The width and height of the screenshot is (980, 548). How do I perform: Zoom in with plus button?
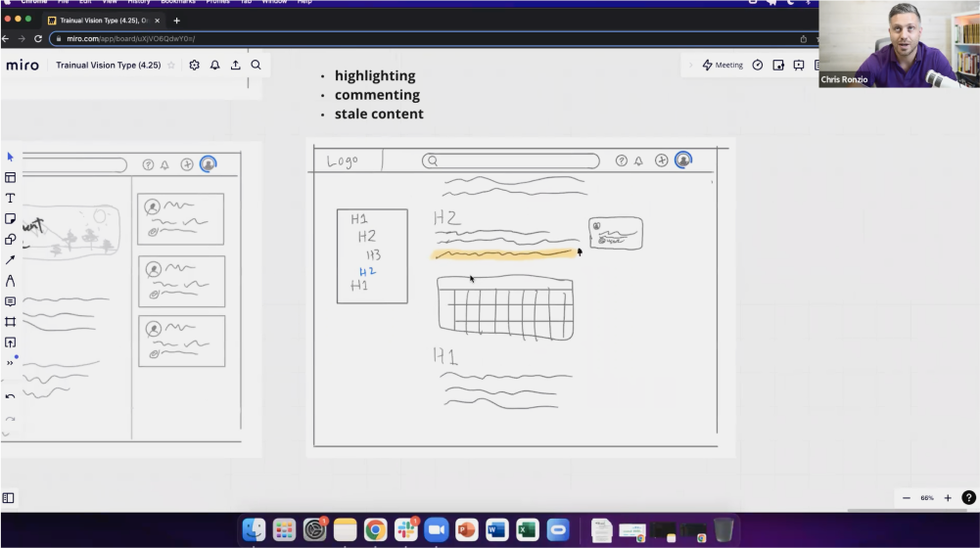(x=948, y=498)
